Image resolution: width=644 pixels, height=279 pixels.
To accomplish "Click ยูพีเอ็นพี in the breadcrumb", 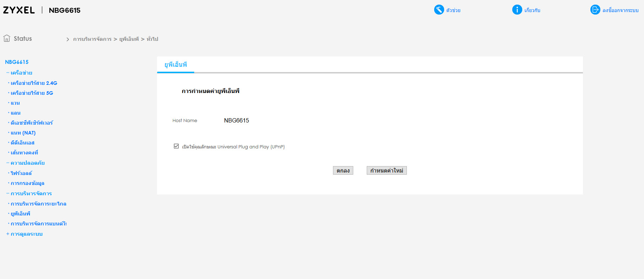I will point(129,39).
